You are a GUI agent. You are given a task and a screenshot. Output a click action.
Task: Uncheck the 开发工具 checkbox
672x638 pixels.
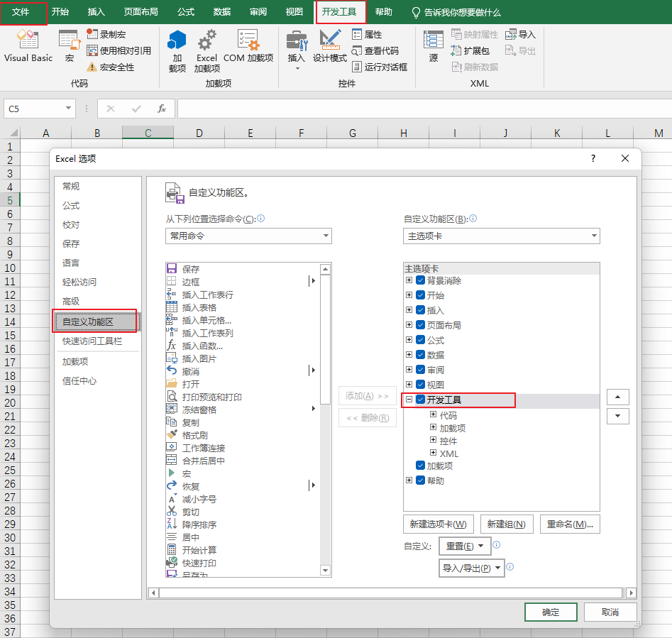click(421, 400)
